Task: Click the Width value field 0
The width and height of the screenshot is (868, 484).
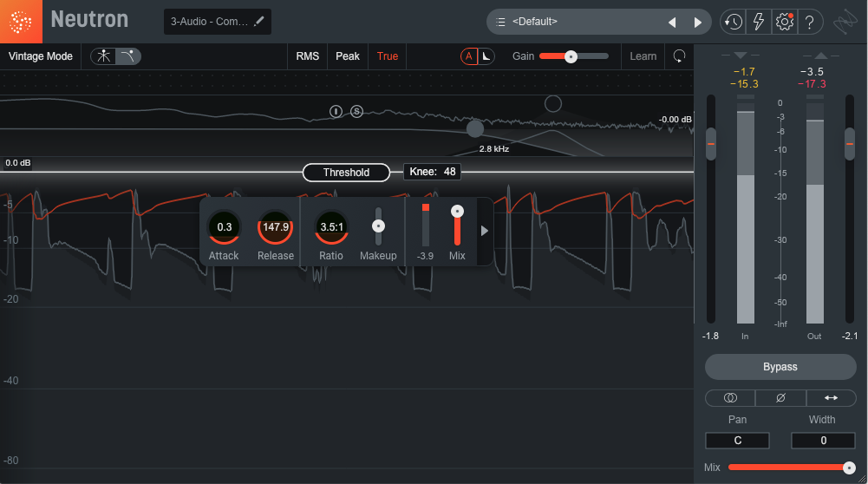Action: [823, 441]
